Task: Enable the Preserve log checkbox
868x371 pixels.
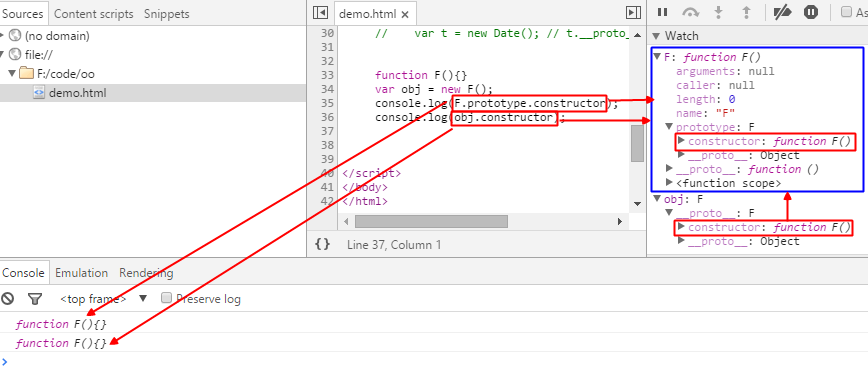Action: (166, 298)
